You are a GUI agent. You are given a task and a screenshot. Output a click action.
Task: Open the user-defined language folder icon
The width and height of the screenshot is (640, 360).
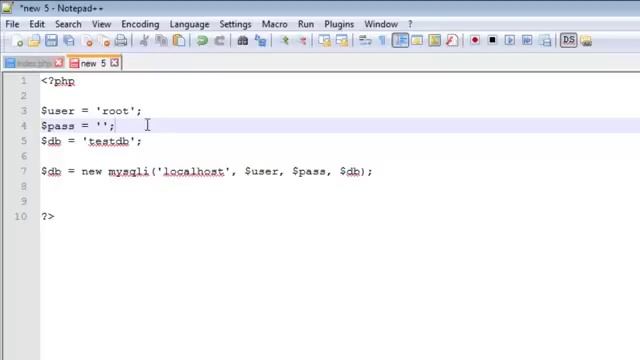click(x=417, y=40)
